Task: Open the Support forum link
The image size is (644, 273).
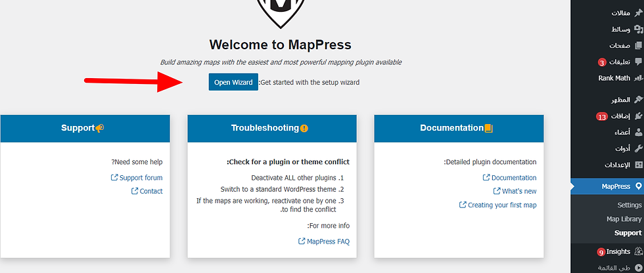Action: [x=141, y=177]
